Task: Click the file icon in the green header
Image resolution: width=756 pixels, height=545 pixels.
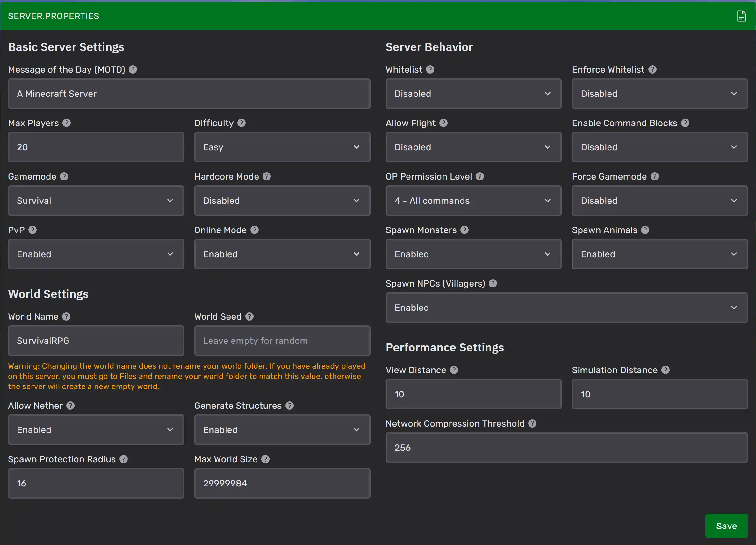Action: pyautogui.click(x=741, y=16)
